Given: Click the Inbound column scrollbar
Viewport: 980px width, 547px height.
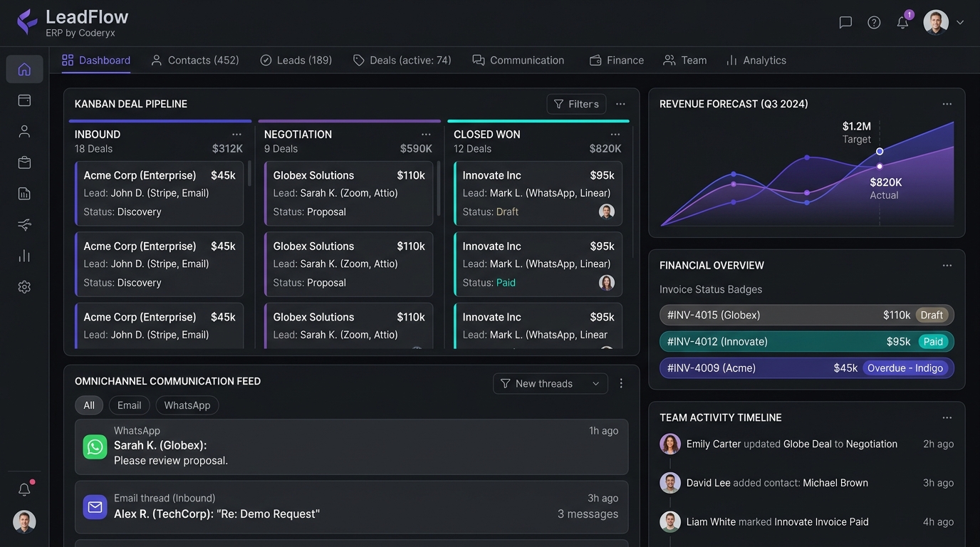Looking at the screenshot, I should pyautogui.click(x=249, y=174).
